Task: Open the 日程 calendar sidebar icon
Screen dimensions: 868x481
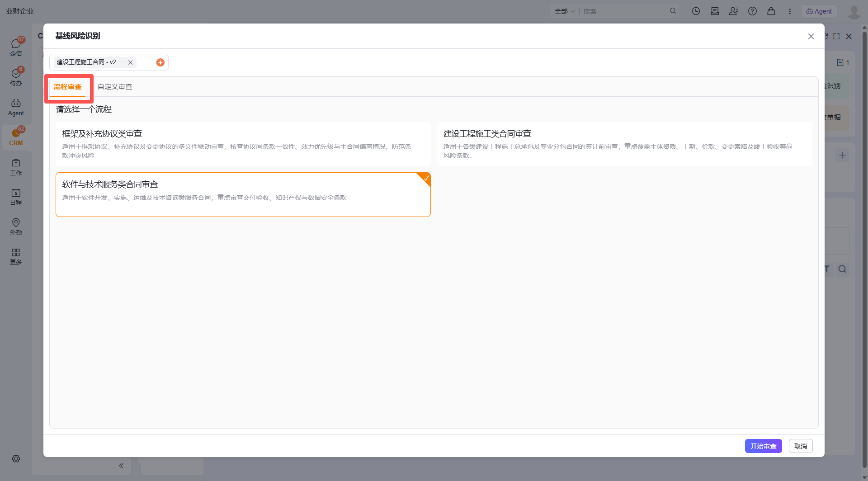Action: coord(16,197)
